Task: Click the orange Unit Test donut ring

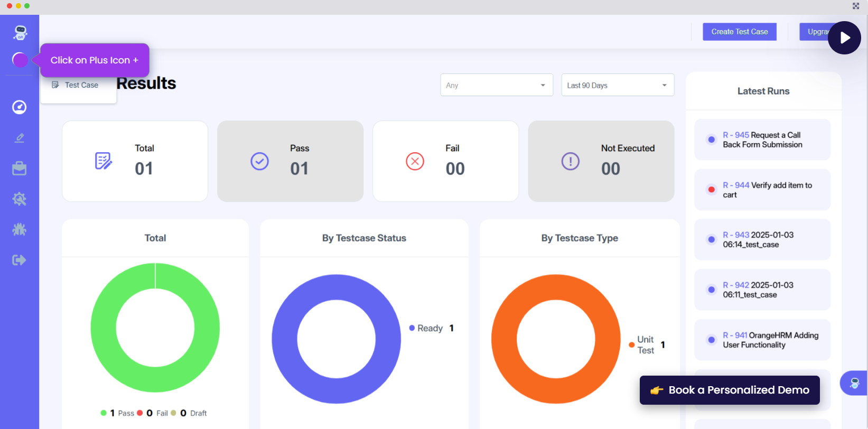Action: pyautogui.click(x=504, y=339)
